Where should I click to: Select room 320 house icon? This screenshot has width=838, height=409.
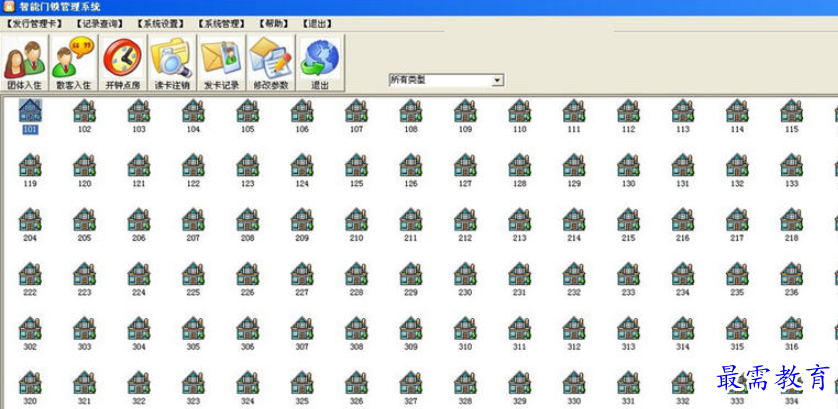tap(30, 383)
